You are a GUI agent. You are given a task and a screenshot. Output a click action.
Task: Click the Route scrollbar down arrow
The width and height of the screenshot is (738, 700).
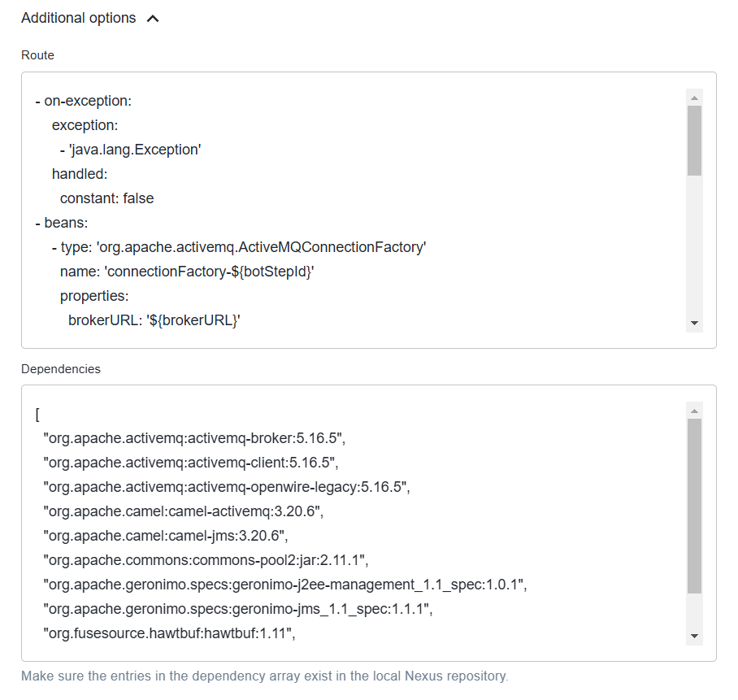tap(694, 323)
